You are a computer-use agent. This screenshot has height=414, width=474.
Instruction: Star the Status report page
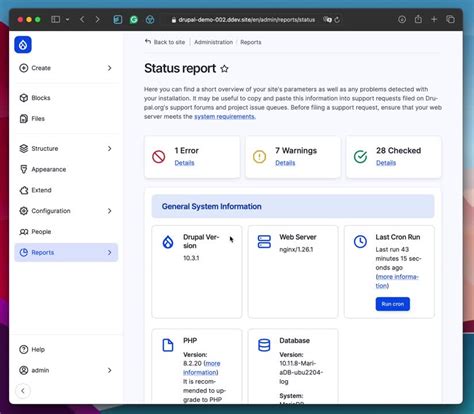point(224,69)
